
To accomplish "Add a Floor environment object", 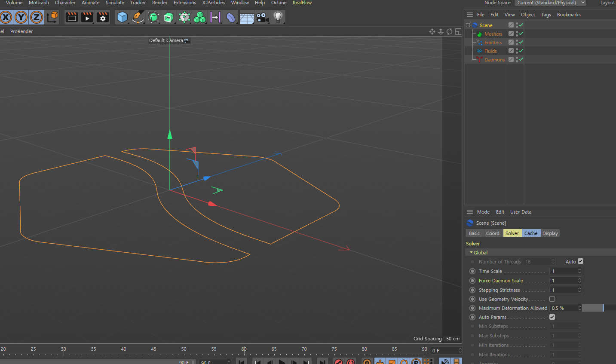I will pyautogui.click(x=247, y=17).
